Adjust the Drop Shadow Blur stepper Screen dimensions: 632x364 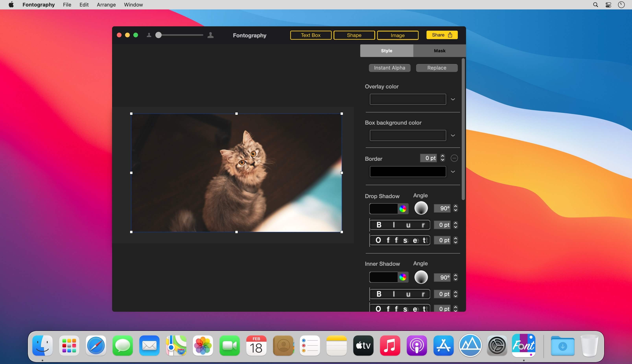point(455,225)
